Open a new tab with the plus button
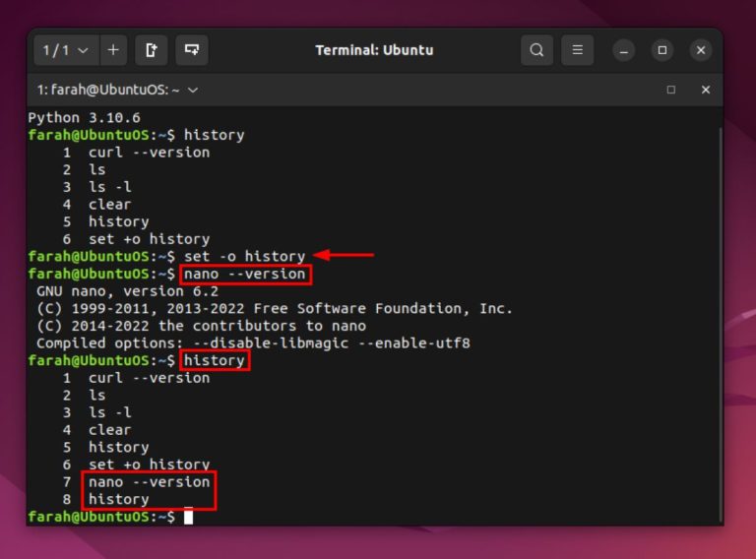Image resolution: width=756 pixels, height=559 pixels. (113, 49)
